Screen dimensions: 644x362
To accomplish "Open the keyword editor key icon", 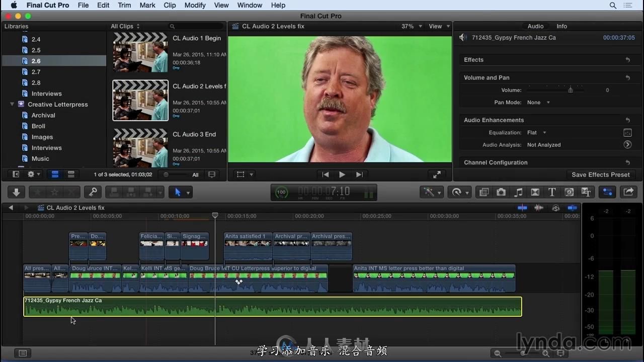I will point(93,192).
